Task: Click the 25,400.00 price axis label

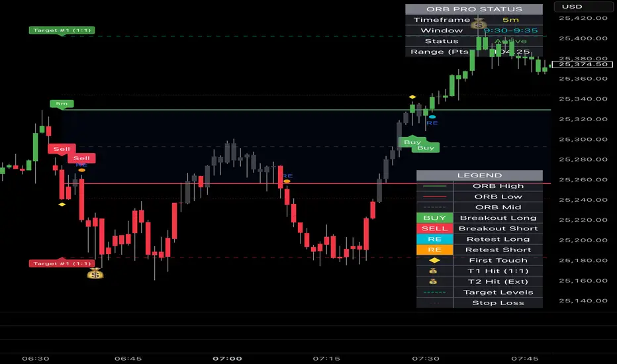Action: (583, 38)
